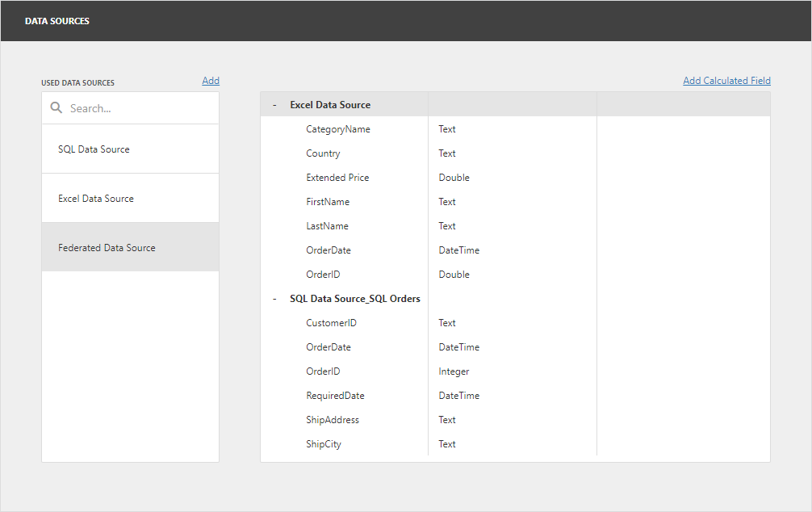Collapse the SQL Data Source_SQL Orders group
The height and width of the screenshot is (512, 812).
(274, 298)
